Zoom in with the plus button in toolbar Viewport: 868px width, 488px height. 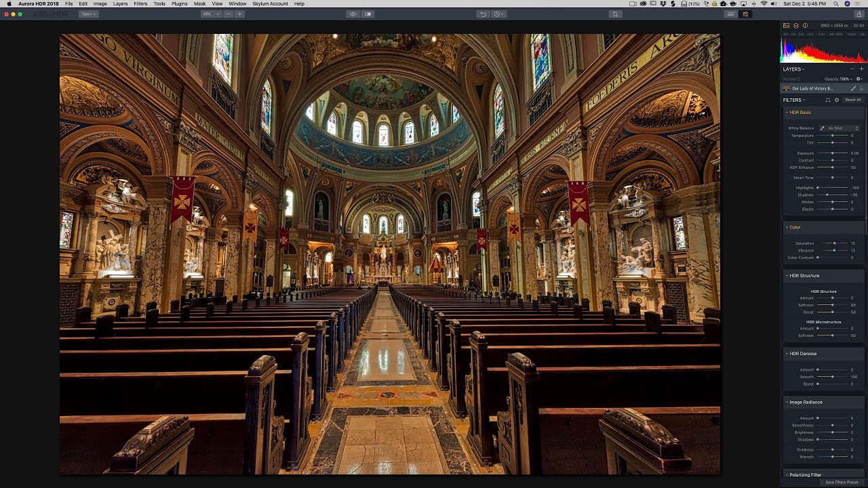[x=239, y=14]
